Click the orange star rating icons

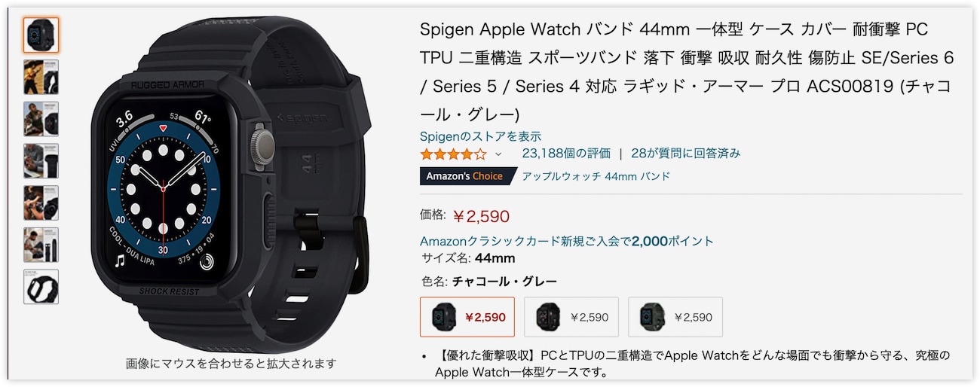[x=453, y=154]
